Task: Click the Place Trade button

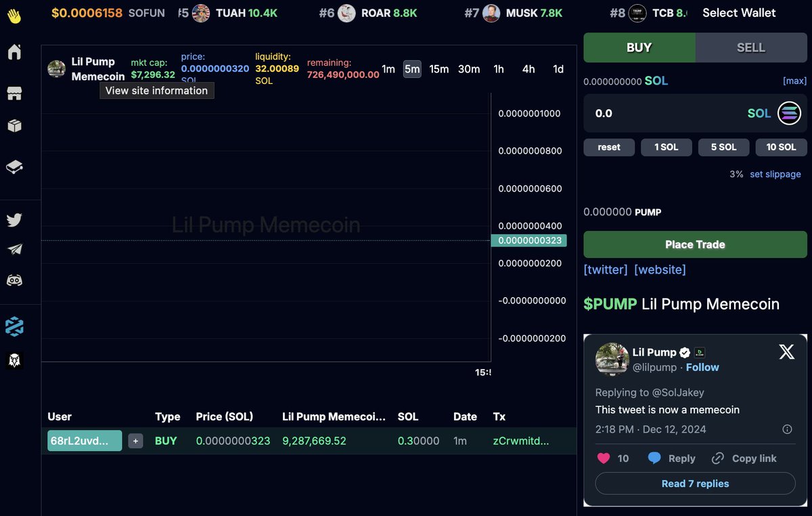Action: [x=695, y=244]
